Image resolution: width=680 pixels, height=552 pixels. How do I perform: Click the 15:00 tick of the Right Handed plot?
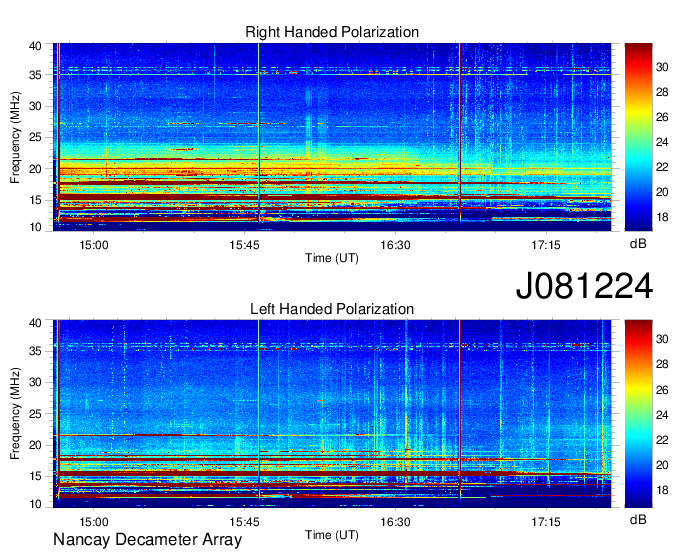94,245
